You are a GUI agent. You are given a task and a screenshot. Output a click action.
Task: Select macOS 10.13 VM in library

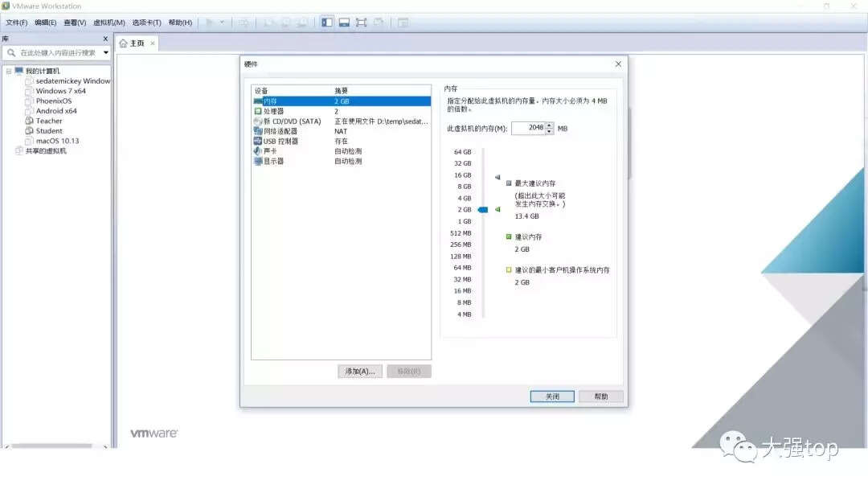pos(57,141)
